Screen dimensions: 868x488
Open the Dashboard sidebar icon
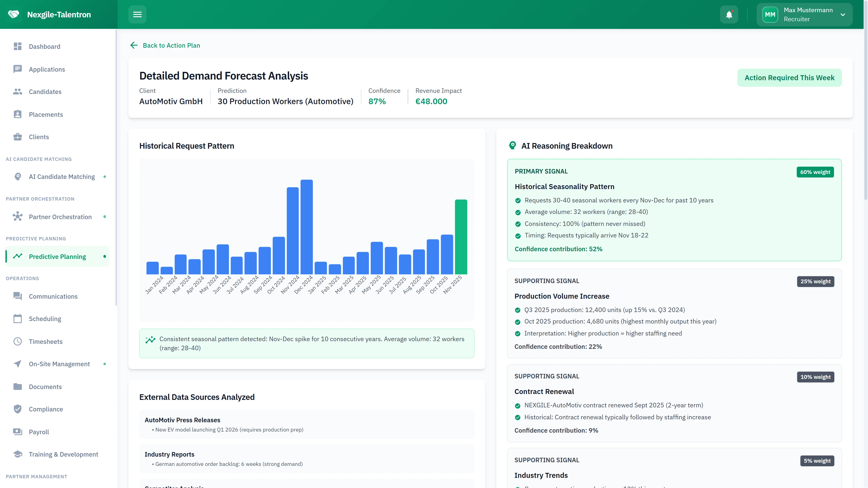[x=18, y=47]
